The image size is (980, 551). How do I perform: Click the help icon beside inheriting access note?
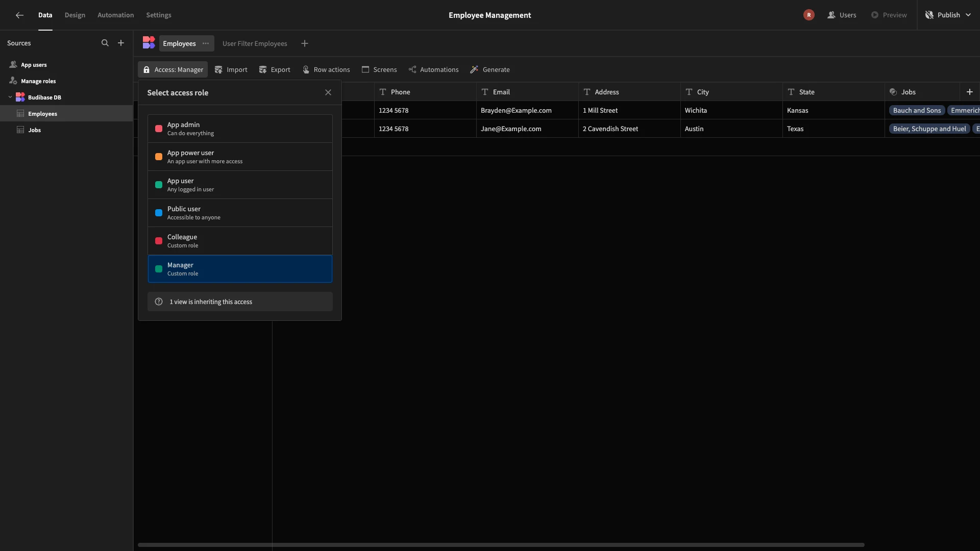coord(159,302)
